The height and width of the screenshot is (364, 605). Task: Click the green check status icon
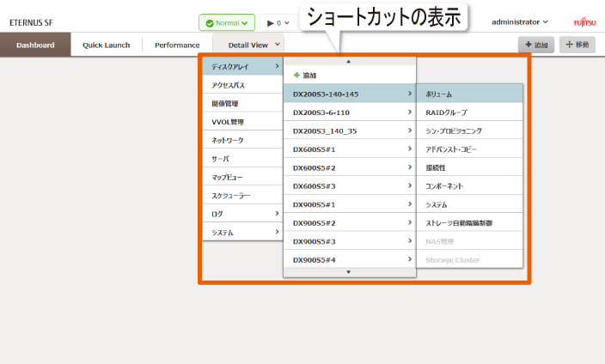[x=210, y=23]
